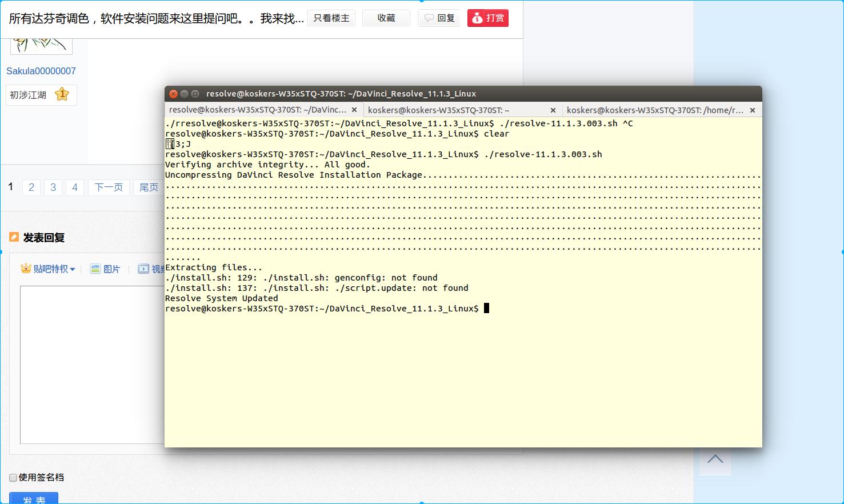
Task: Click the 下一页 next page link
Action: point(109,187)
